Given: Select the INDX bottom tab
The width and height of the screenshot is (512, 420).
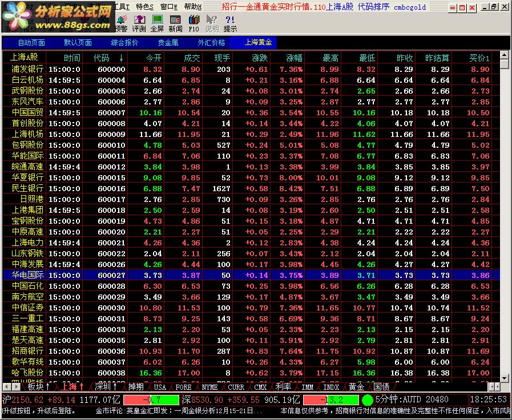Looking at the screenshot, I should tap(331, 387).
